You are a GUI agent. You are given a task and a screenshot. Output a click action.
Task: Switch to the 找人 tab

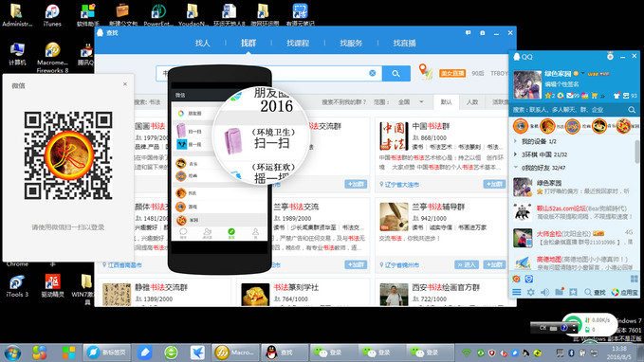pos(202,43)
